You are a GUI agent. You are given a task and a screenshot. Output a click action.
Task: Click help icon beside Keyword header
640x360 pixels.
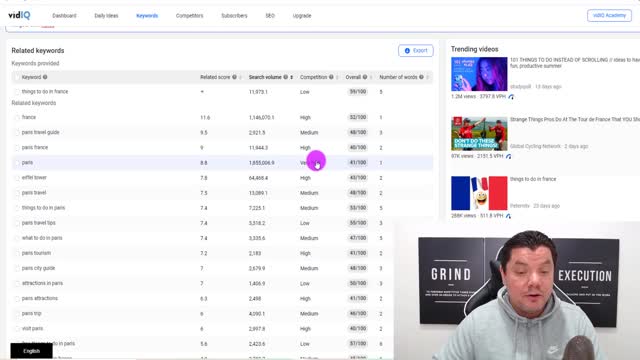pos(45,77)
